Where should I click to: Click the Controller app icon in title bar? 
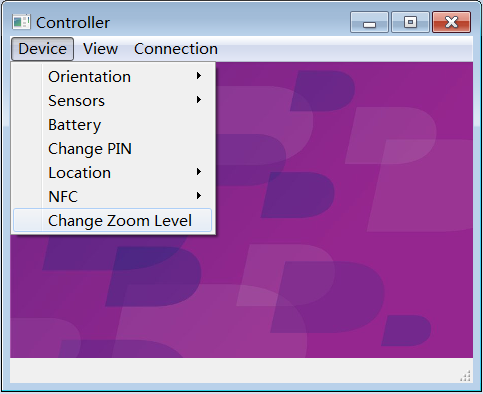coord(21,22)
